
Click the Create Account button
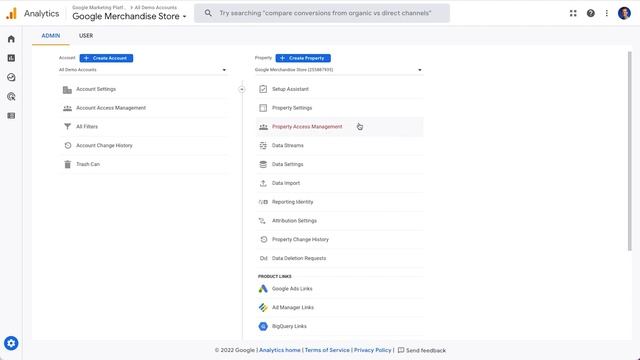click(106, 58)
